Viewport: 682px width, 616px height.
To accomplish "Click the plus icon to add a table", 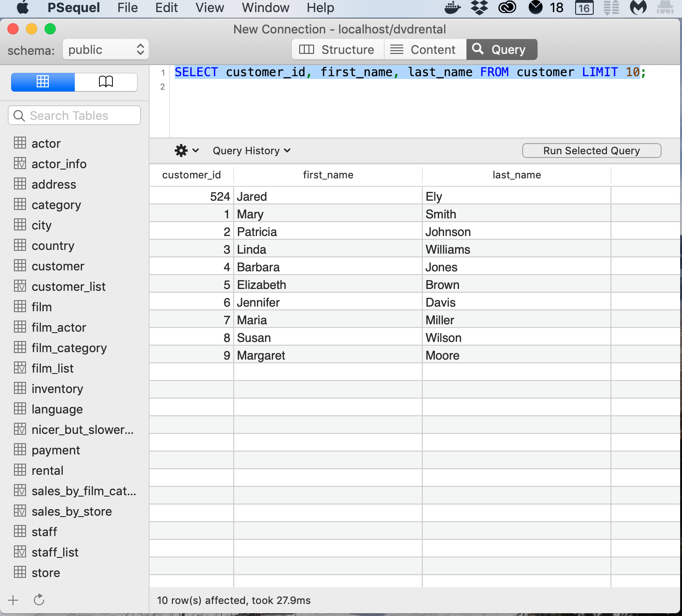I will click(13, 600).
